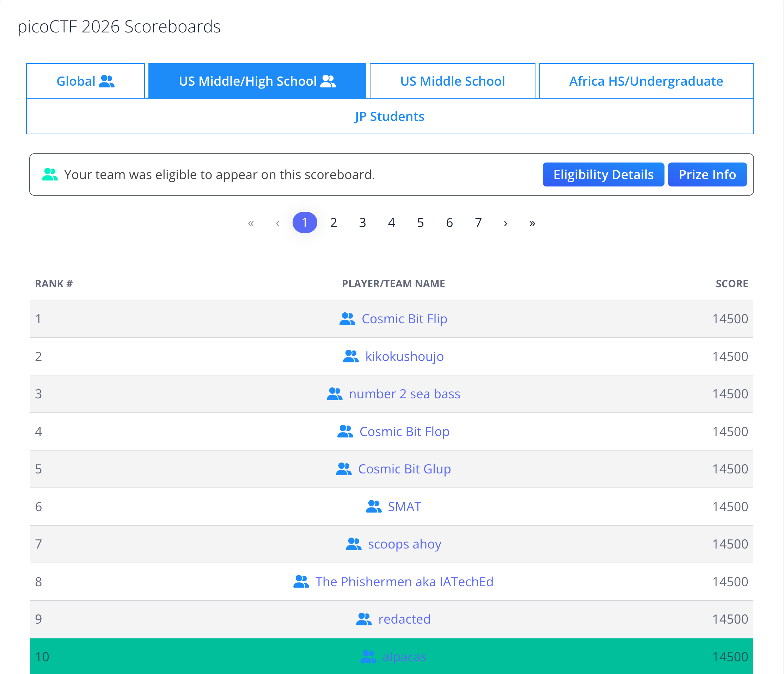Go to previous page arrow

[x=278, y=223]
